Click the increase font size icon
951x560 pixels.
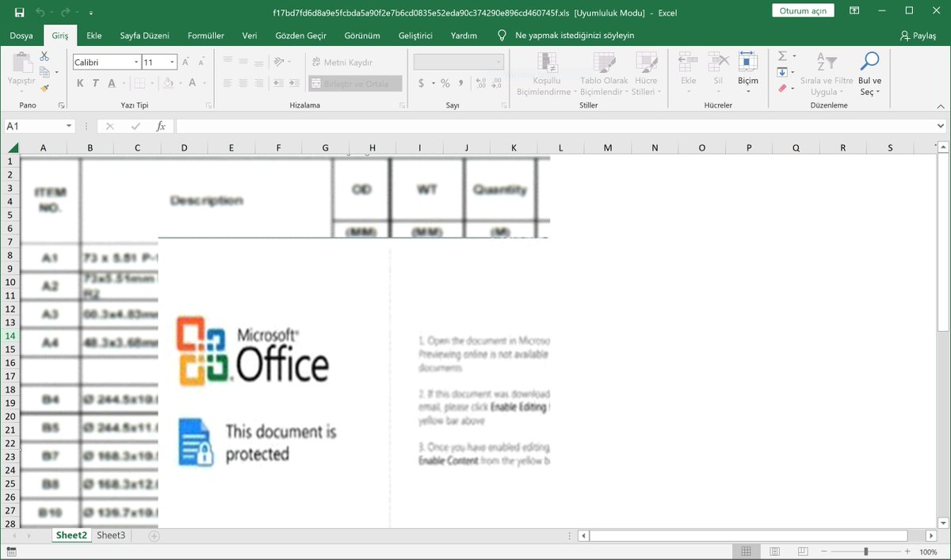185,62
